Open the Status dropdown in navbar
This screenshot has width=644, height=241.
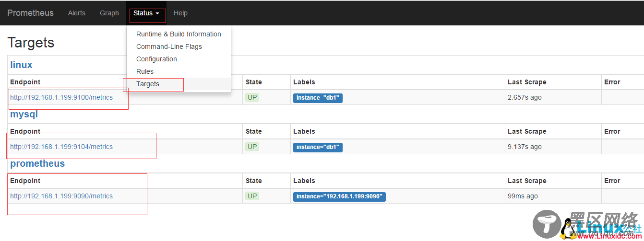[x=146, y=13]
